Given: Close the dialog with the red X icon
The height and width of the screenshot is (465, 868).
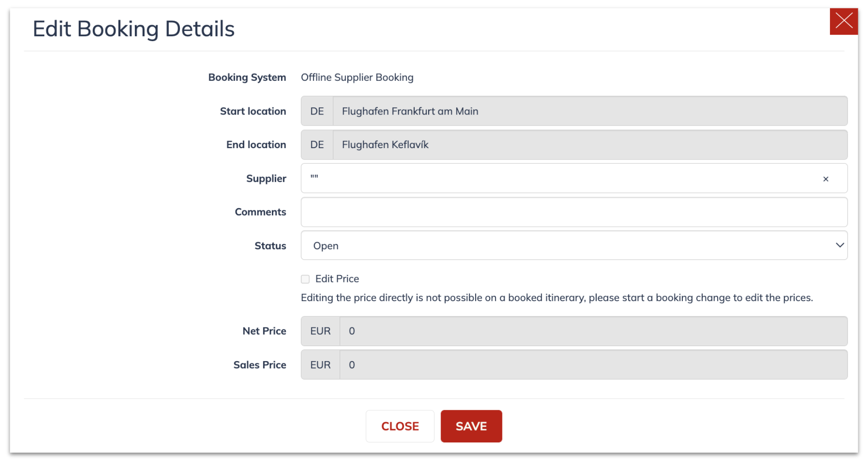Looking at the screenshot, I should pyautogui.click(x=843, y=21).
